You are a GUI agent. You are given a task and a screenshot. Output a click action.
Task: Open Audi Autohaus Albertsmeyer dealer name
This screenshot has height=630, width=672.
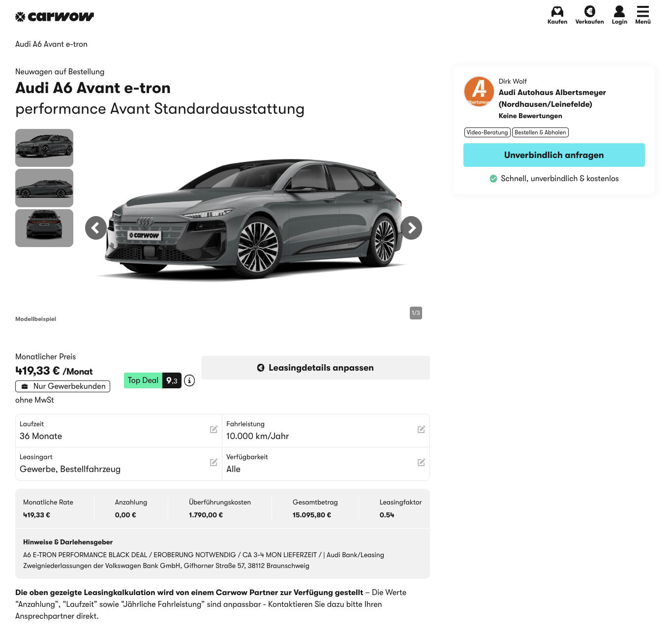(x=552, y=98)
